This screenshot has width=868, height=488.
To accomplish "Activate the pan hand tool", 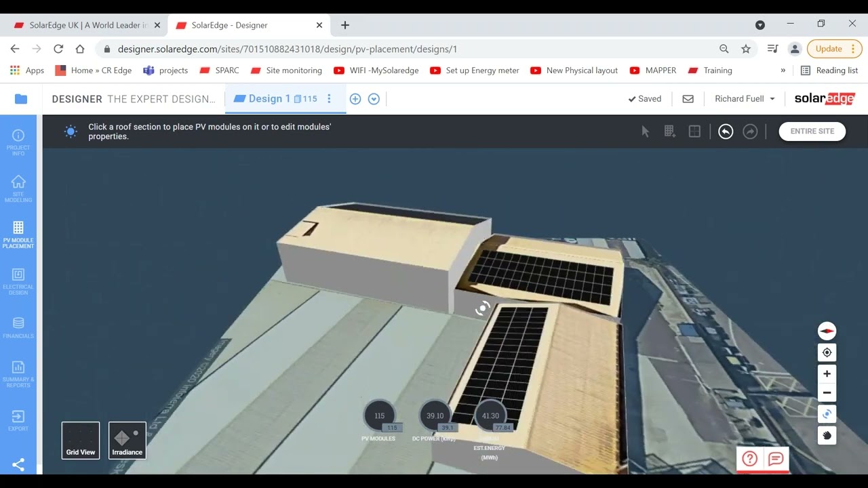I will pos(827,435).
